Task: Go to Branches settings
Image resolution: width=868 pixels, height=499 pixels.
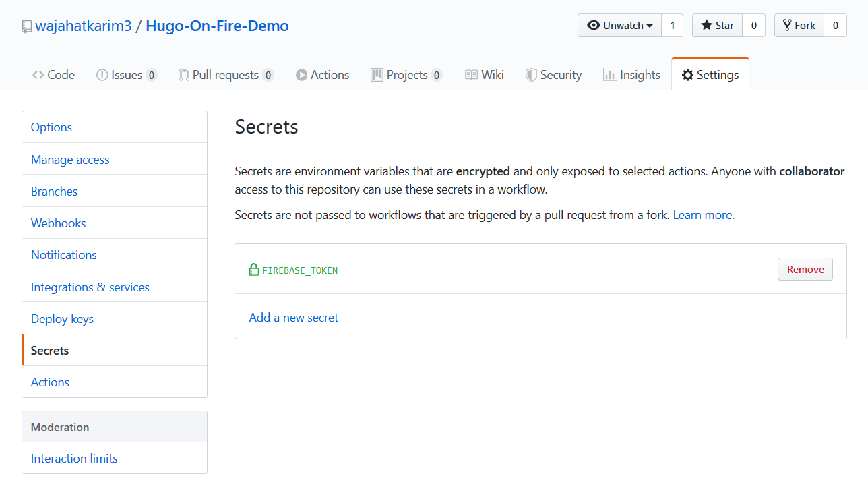Action: [x=115, y=191]
